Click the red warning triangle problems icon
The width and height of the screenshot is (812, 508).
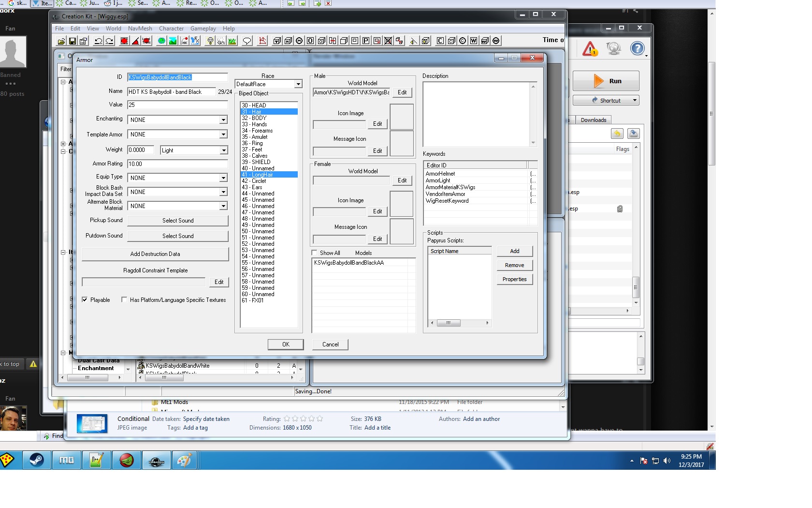pos(590,49)
